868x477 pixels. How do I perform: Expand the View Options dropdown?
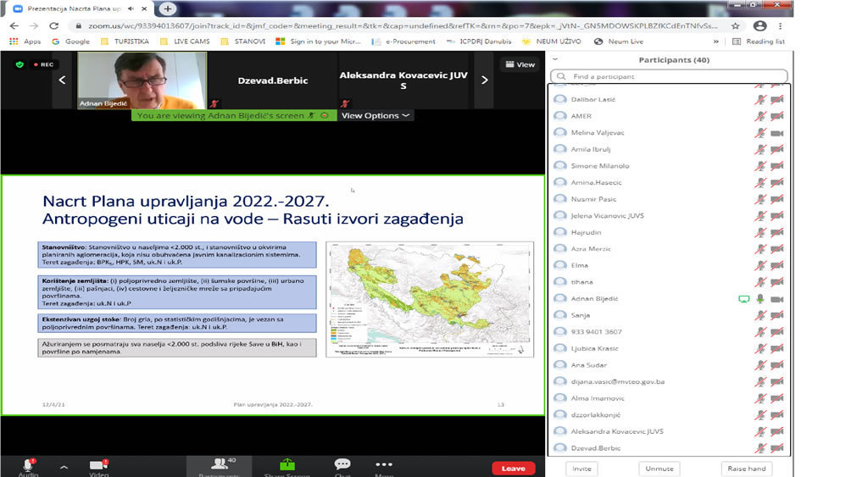(376, 115)
